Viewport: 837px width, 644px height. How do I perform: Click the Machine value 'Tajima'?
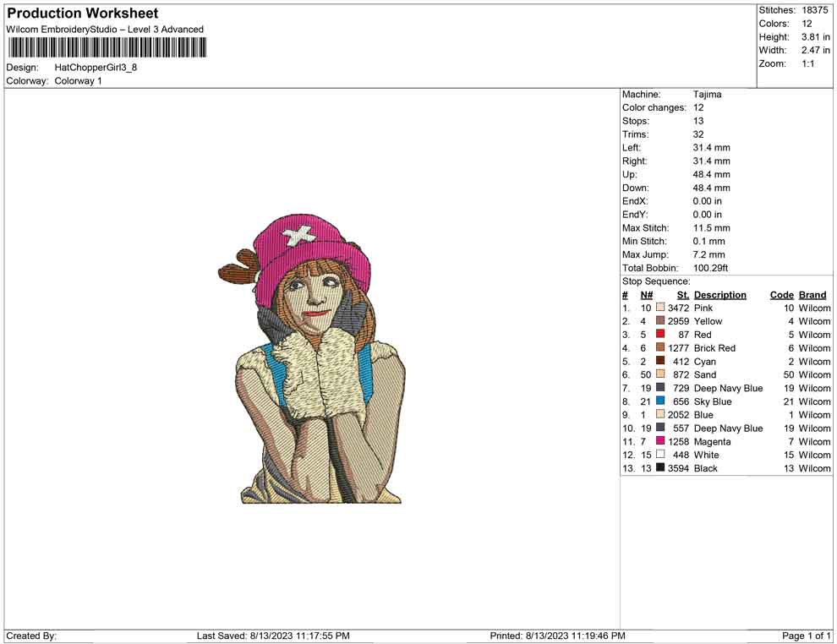(708, 95)
